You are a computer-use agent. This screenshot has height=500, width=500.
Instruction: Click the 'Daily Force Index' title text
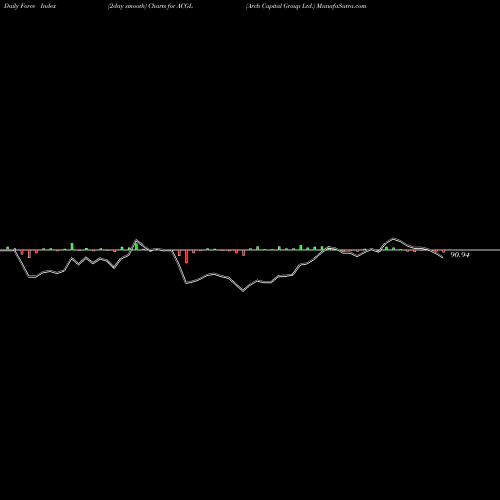click(x=30, y=6)
